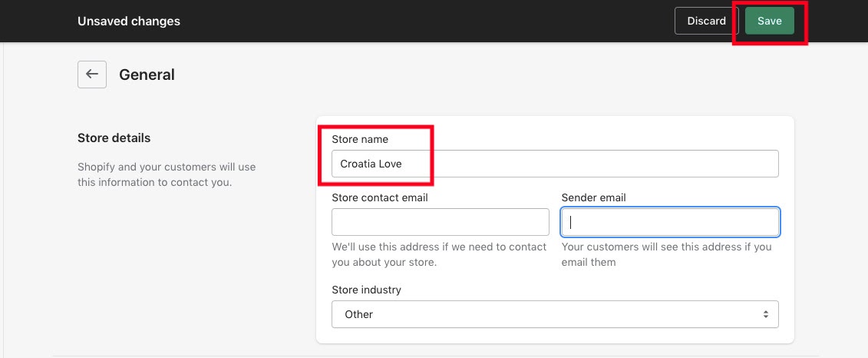Select the Other value text in Store industry
Image resolution: width=868 pixels, height=358 pixels.
[358, 314]
